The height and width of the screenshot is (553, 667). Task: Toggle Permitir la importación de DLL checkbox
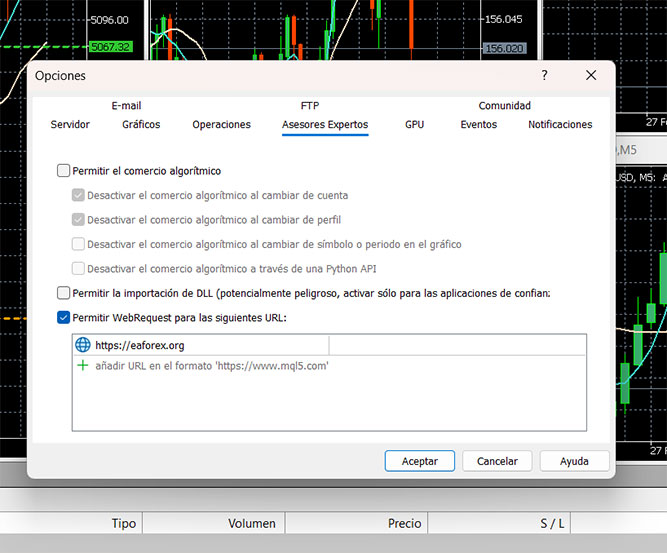(x=64, y=293)
